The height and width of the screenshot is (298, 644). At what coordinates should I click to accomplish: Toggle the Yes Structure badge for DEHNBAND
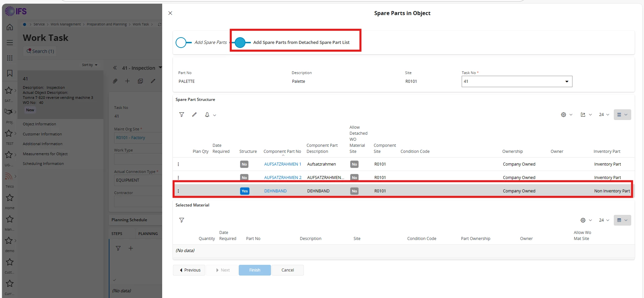tap(245, 191)
